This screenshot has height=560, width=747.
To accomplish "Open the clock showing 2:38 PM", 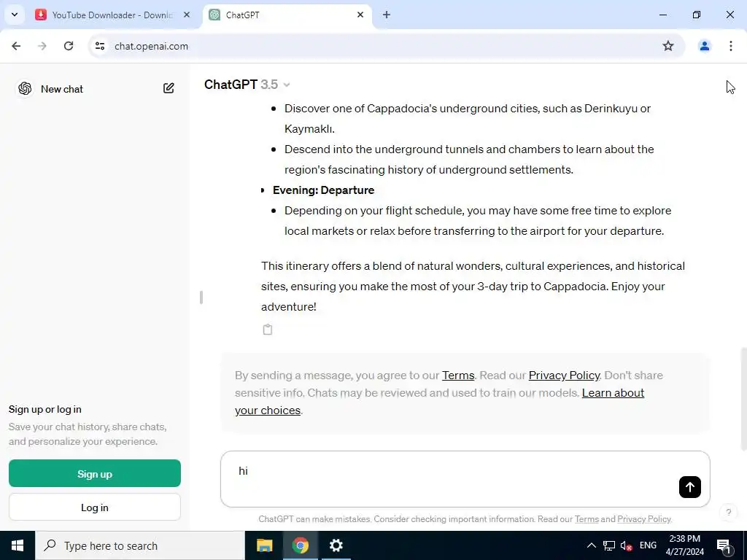I will [x=684, y=545].
